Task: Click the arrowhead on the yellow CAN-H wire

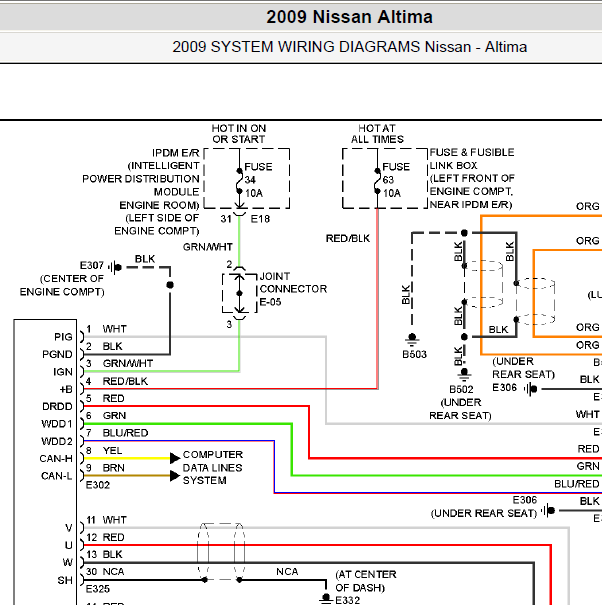Action: pyautogui.click(x=175, y=458)
